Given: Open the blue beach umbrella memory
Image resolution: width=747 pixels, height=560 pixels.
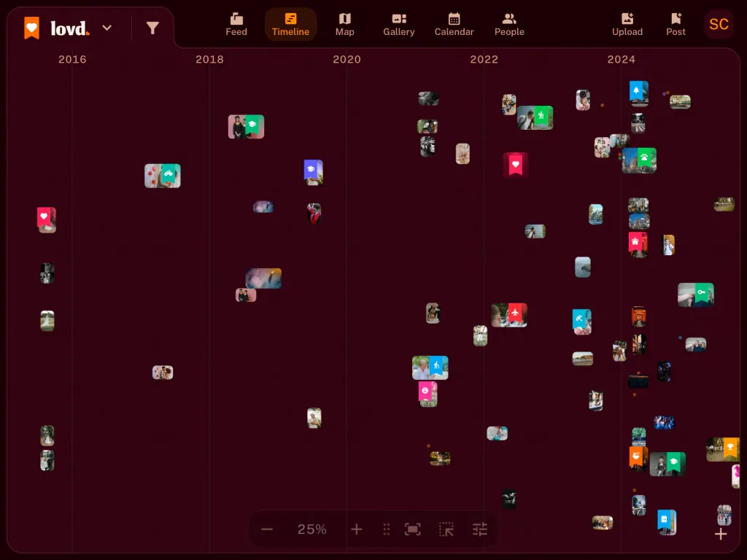Looking at the screenshot, I should [x=581, y=322].
